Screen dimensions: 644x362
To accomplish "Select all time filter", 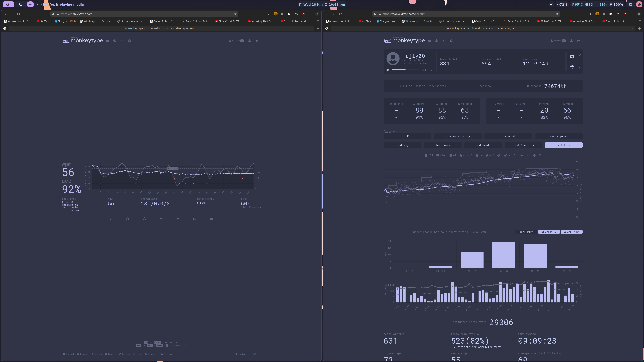I will pyautogui.click(x=563, y=145).
